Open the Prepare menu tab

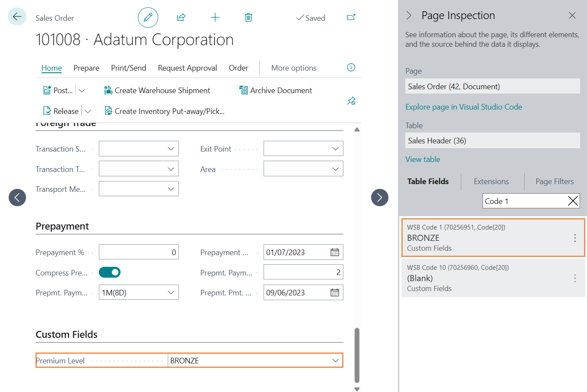point(86,68)
